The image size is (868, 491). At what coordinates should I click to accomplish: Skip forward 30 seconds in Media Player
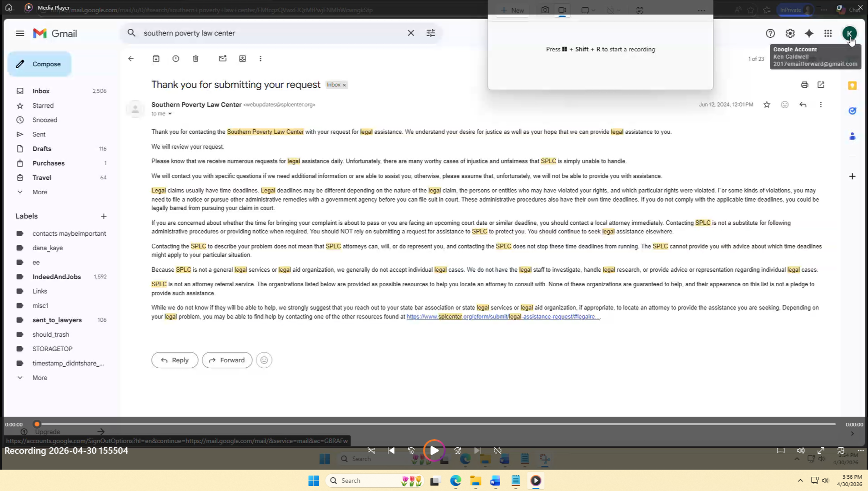[457, 451]
